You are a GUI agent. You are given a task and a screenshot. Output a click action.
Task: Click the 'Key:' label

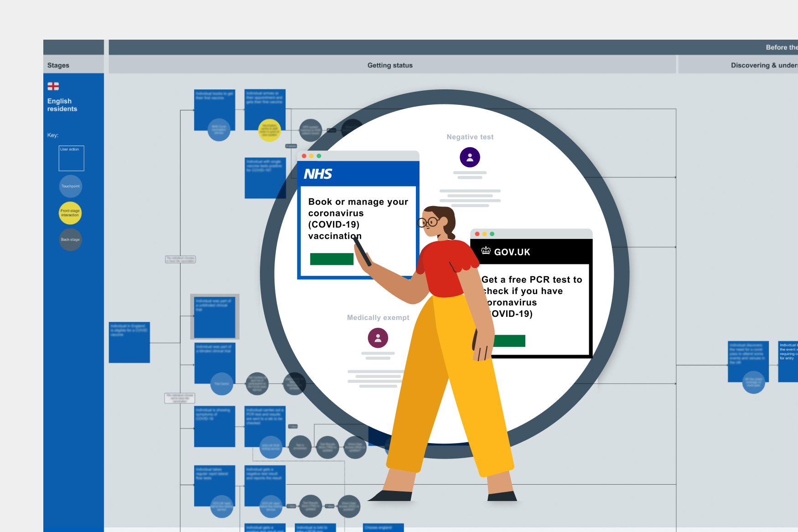53,135
